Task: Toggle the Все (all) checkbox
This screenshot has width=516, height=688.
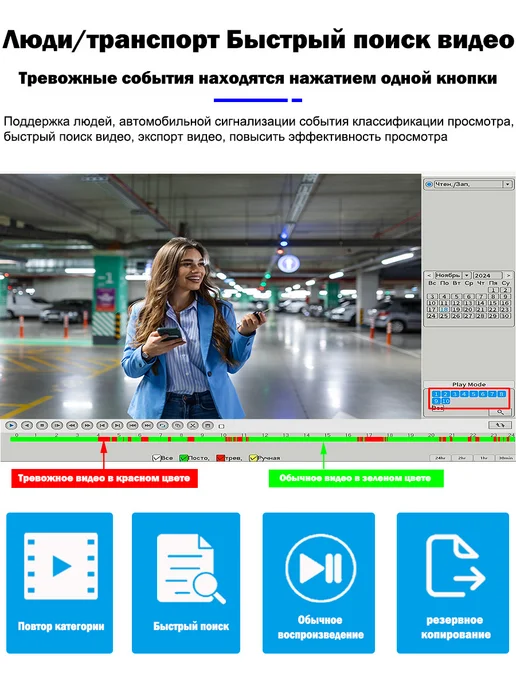Action: pyautogui.click(x=156, y=458)
